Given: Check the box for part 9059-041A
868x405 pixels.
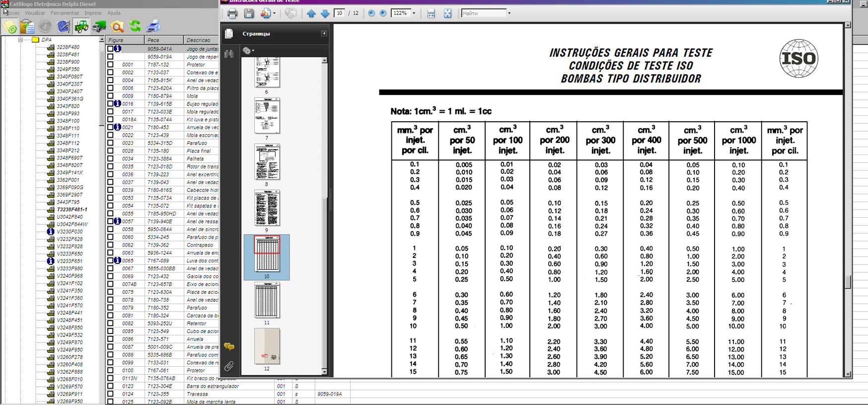Looking at the screenshot, I should 110,49.
